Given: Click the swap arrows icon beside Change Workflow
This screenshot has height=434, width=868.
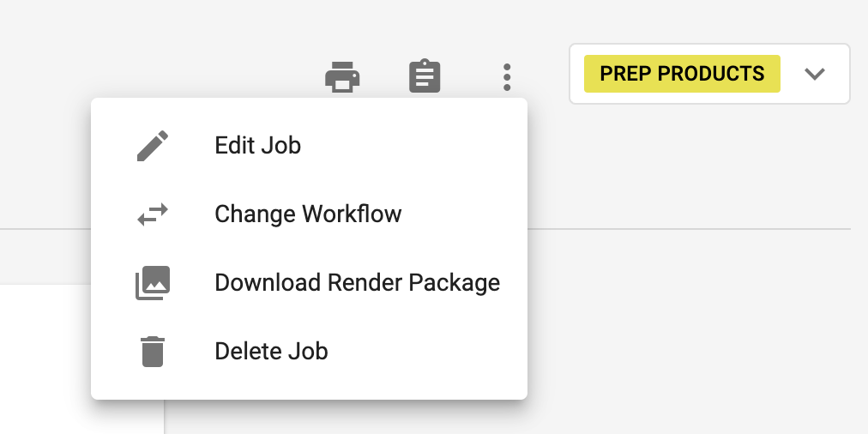Looking at the screenshot, I should (x=154, y=214).
